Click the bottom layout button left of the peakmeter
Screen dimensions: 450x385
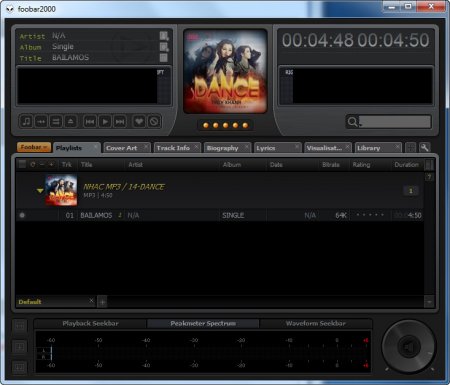(x=20, y=368)
